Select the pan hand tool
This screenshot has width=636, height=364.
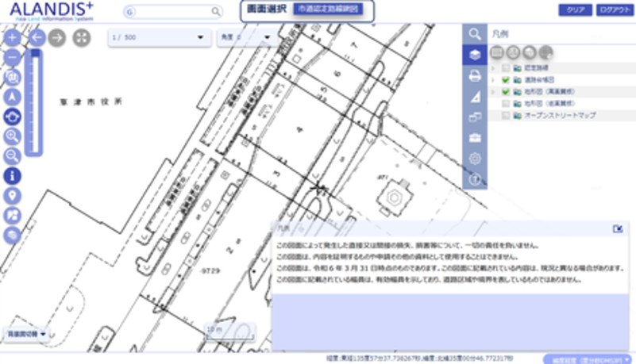12,117
